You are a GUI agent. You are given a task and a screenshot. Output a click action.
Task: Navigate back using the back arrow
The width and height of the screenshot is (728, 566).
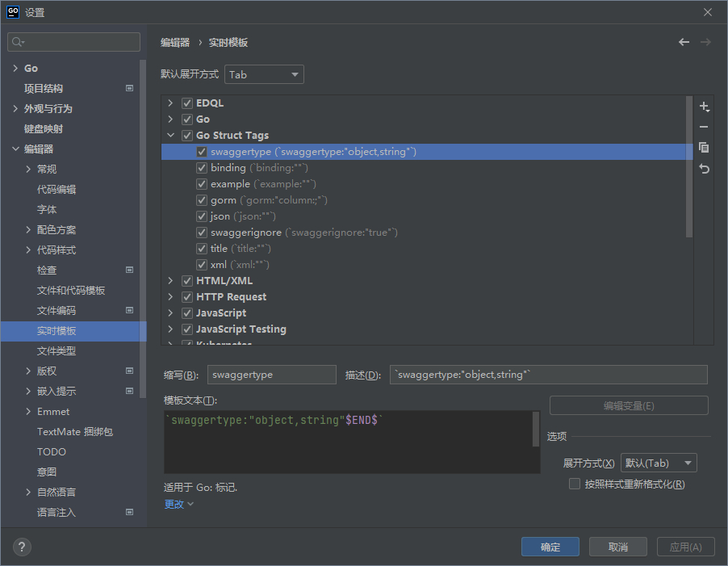click(683, 41)
